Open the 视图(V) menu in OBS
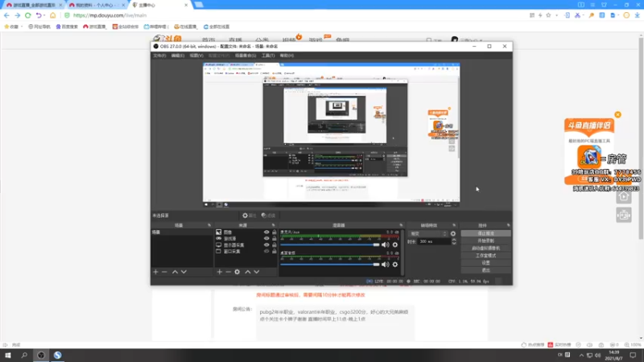The image size is (644, 362). pyautogui.click(x=196, y=56)
